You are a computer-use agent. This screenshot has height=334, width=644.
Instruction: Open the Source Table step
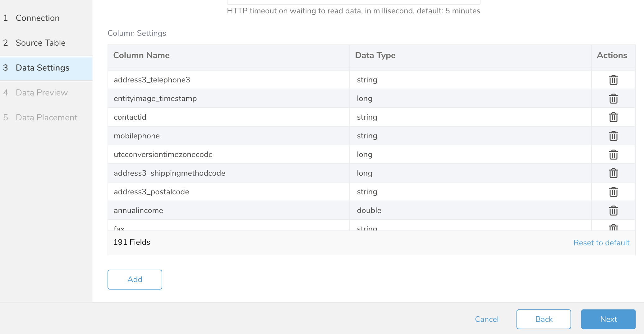[40, 43]
